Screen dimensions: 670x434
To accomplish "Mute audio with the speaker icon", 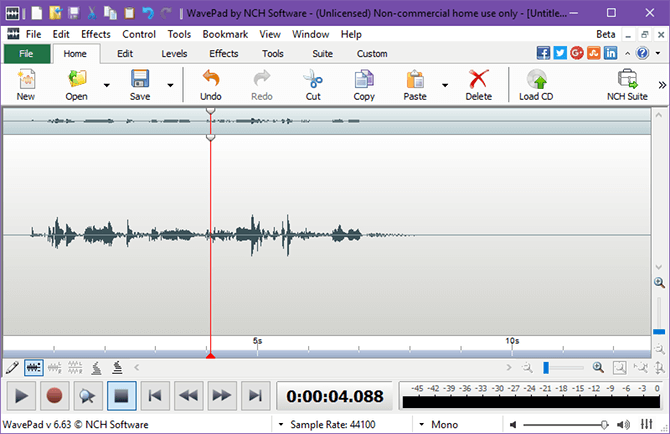I will click(513, 425).
